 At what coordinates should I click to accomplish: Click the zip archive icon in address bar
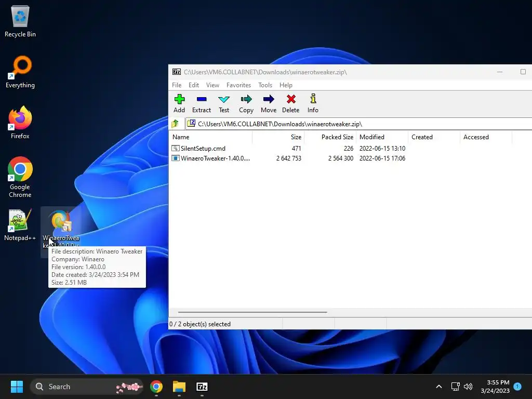pos(191,123)
